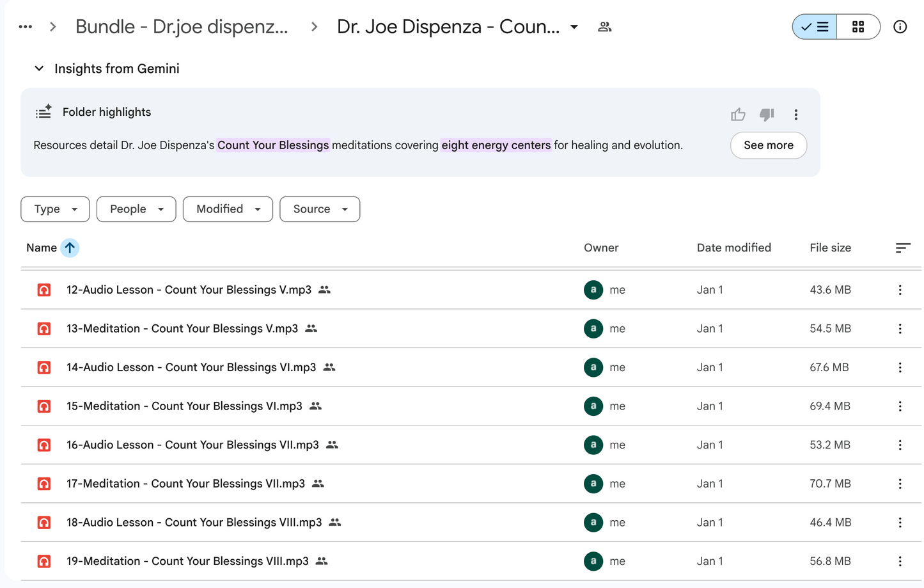Select 16-Audio Lesson - Count Your Blessings VII.mp3

pyautogui.click(x=192, y=445)
